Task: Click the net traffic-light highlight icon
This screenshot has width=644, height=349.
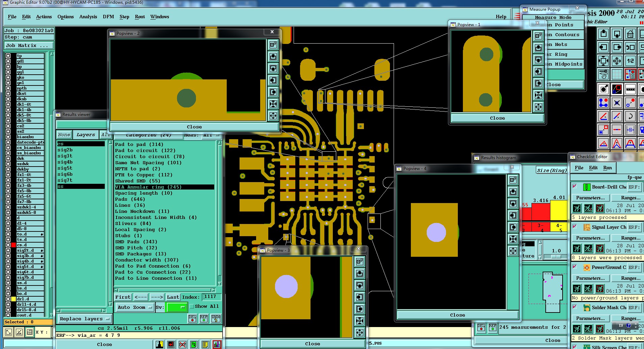Action: [630, 74]
